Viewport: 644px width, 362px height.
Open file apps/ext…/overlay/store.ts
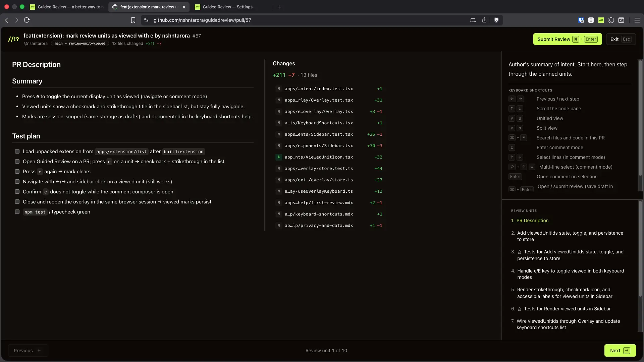[x=329, y=180]
